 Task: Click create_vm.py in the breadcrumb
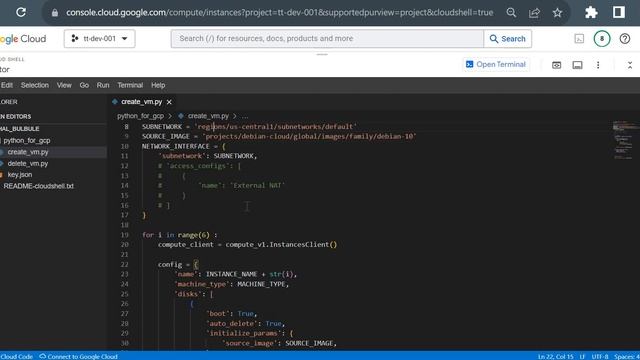208,116
